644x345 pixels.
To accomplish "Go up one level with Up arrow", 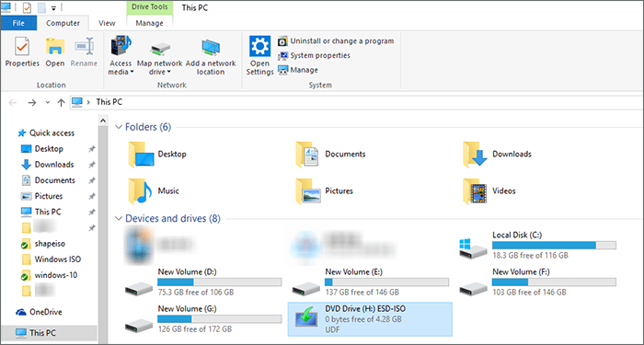I will click(x=62, y=102).
